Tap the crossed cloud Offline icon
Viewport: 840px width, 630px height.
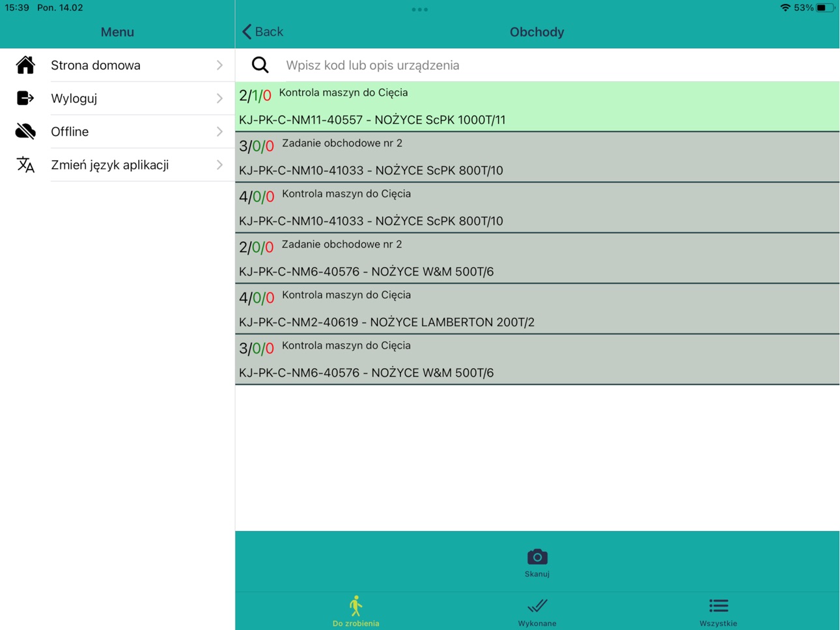coord(25,132)
